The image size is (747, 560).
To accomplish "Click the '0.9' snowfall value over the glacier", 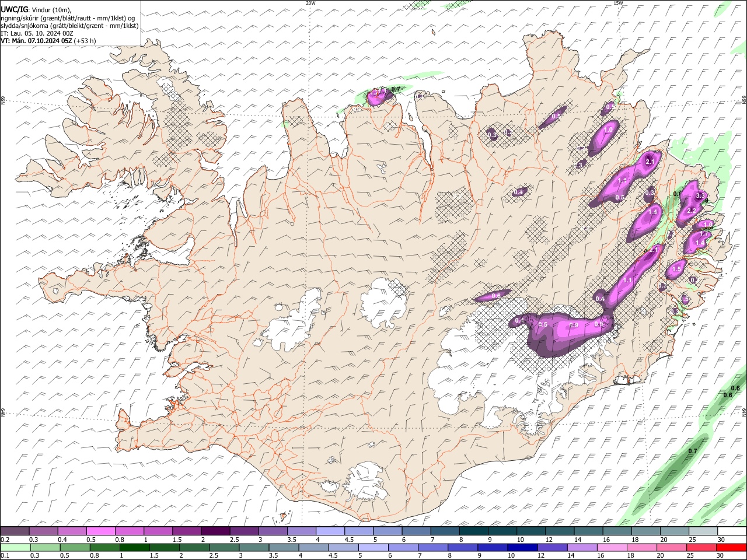I will pyautogui.click(x=573, y=325).
